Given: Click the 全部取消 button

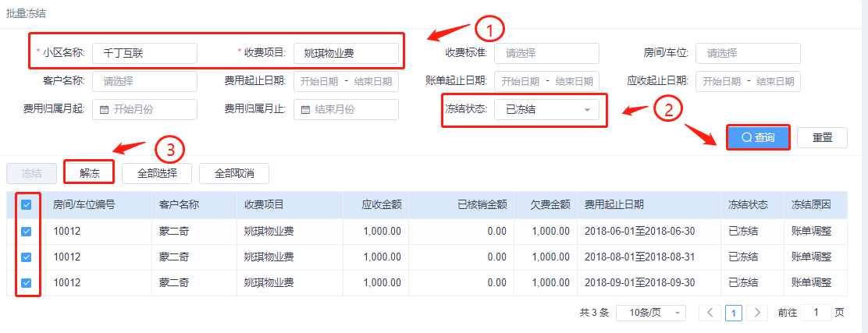Looking at the screenshot, I should click(234, 173).
